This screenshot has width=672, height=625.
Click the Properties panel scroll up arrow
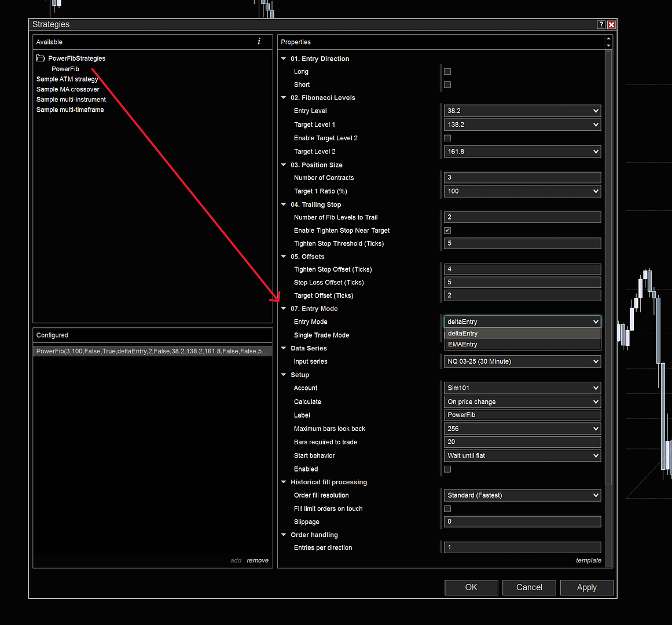[x=608, y=39]
